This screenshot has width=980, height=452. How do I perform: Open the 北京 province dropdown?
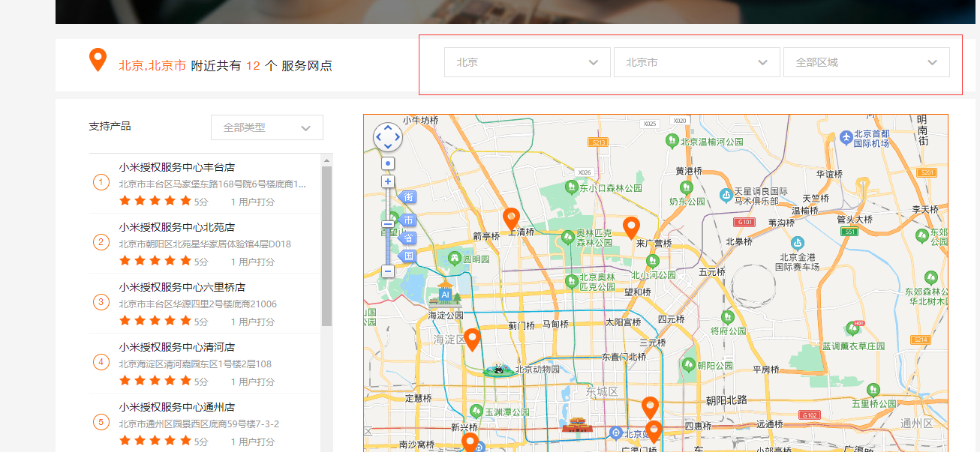tap(527, 62)
